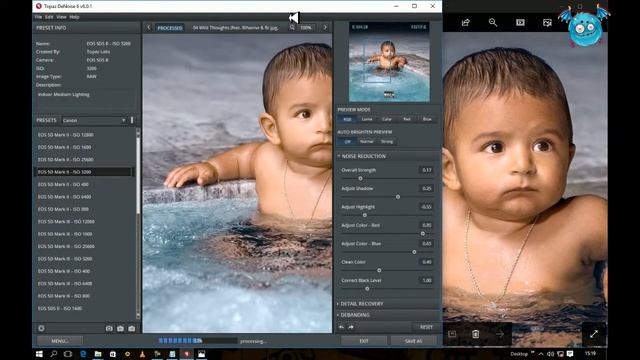Open the Windows Start menu

click(x=39, y=354)
